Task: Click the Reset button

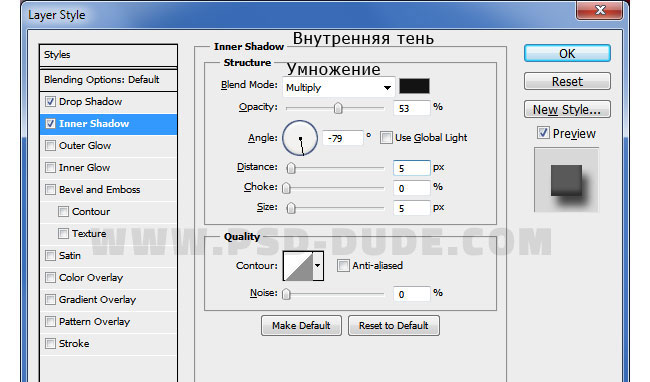Action: click(567, 81)
